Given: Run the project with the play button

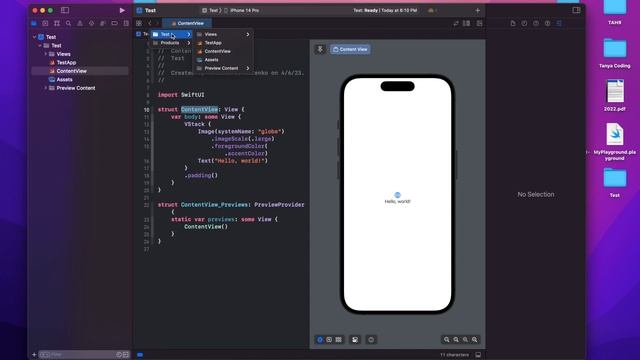Looking at the screenshot, I should 122,10.
